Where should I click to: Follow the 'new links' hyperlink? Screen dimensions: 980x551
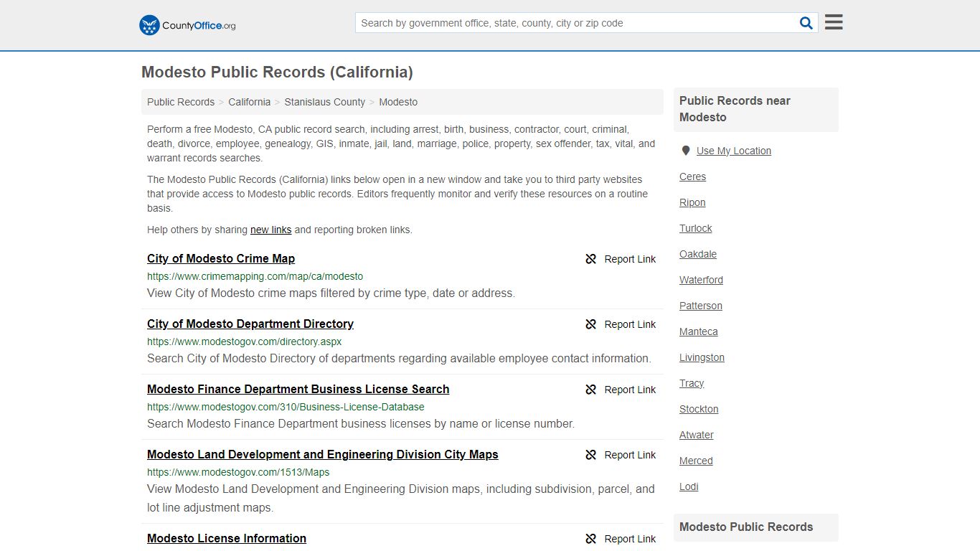[x=270, y=230]
